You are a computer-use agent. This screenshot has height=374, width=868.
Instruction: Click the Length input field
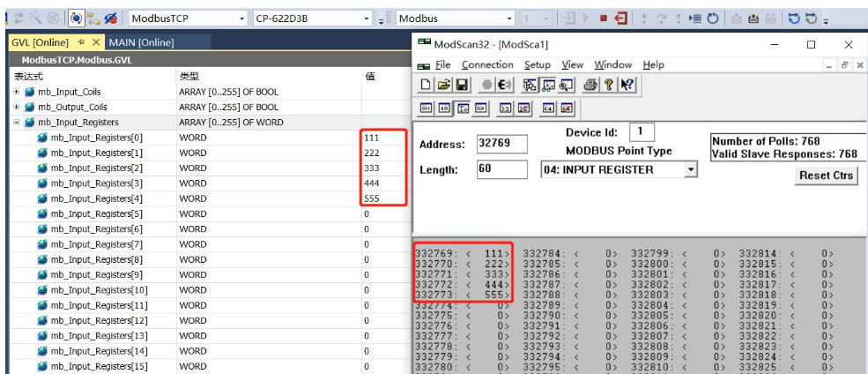[x=501, y=169]
